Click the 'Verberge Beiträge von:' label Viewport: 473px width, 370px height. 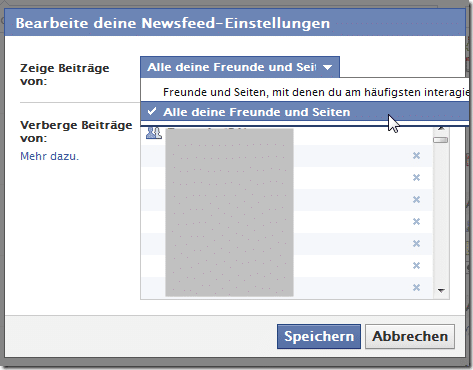tap(76, 131)
